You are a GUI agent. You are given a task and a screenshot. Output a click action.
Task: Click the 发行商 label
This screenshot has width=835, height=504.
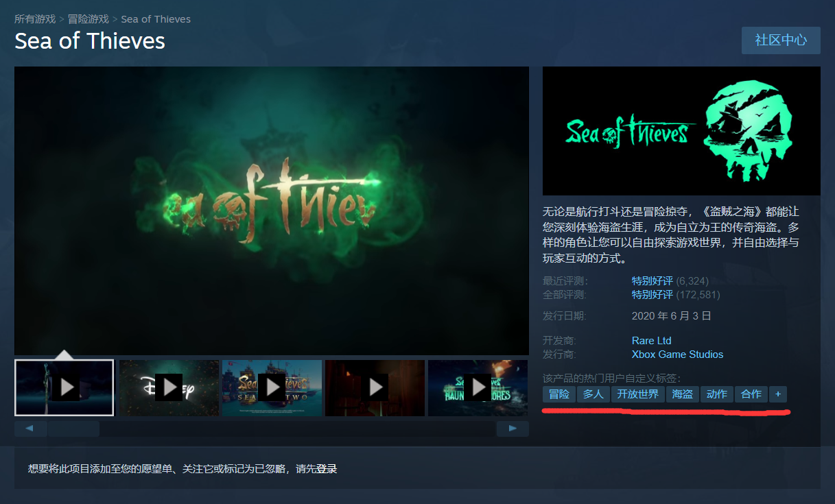(x=560, y=355)
